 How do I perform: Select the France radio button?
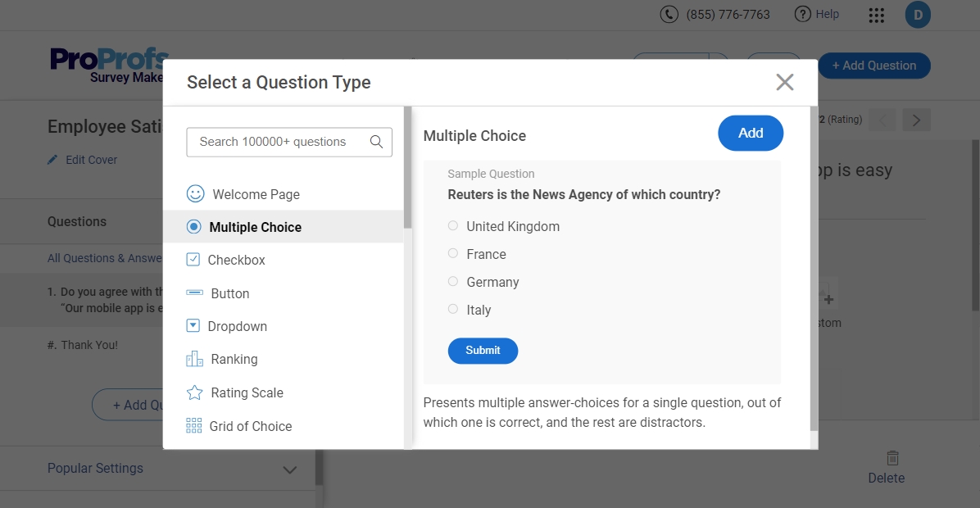[453, 254]
